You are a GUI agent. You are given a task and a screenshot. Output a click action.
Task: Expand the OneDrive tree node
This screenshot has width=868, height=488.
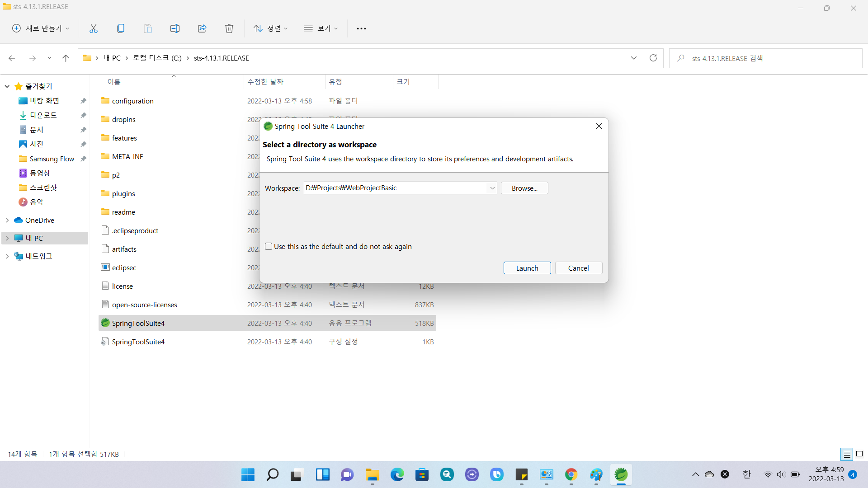[x=7, y=220]
